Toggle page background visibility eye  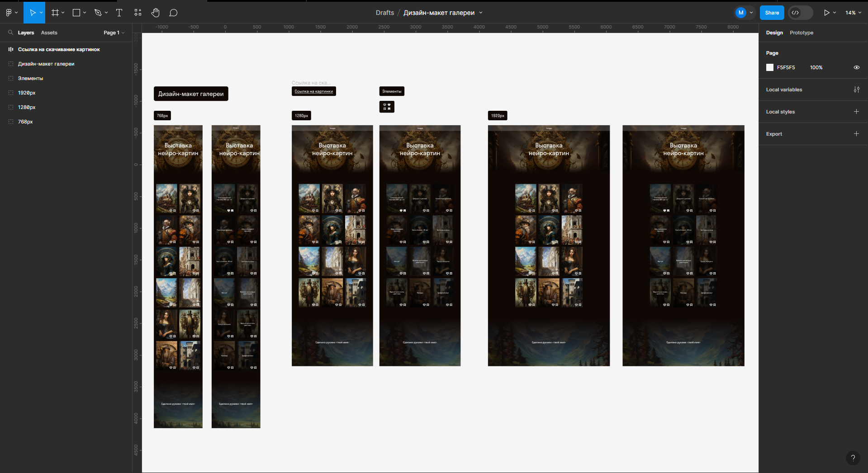coord(856,67)
